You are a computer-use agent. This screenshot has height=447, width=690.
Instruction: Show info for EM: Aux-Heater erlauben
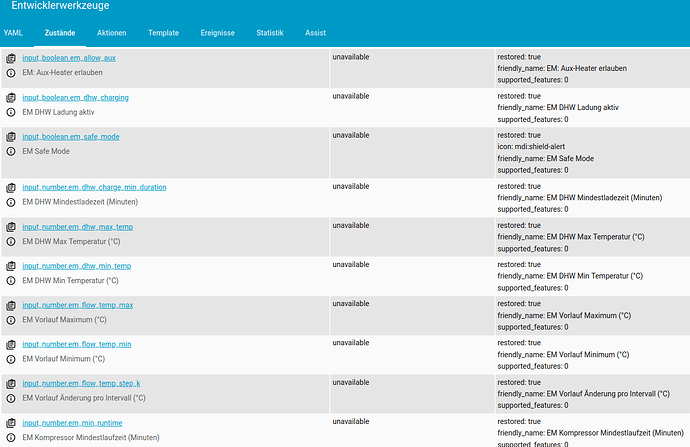point(11,73)
